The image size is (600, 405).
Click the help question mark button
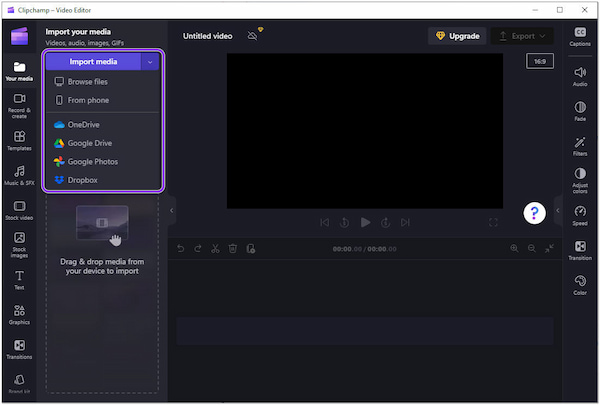(x=534, y=213)
